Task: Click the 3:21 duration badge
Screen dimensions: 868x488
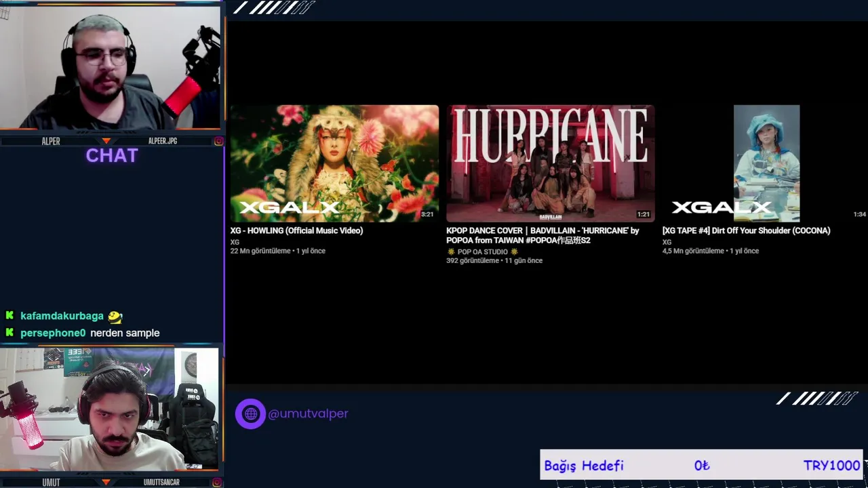Action: pyautogui.click(x=427, y=214)
